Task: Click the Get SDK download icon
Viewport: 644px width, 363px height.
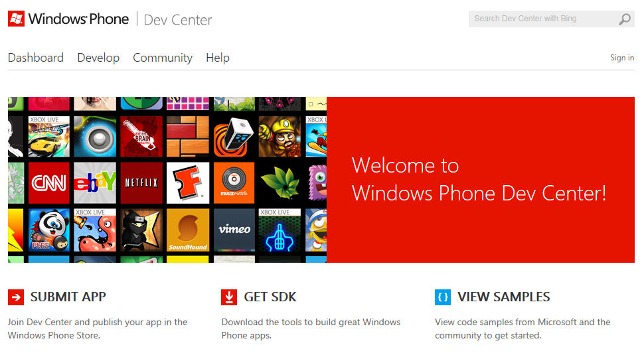Action: point(229,297)
